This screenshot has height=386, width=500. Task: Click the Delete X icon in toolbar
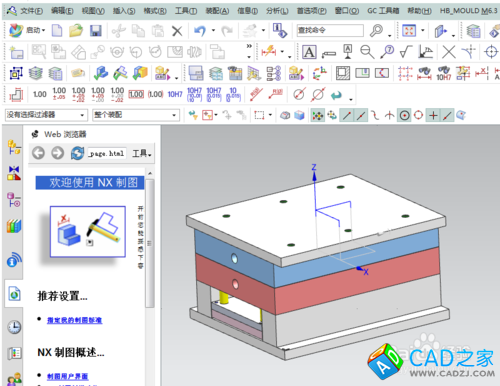177,31
